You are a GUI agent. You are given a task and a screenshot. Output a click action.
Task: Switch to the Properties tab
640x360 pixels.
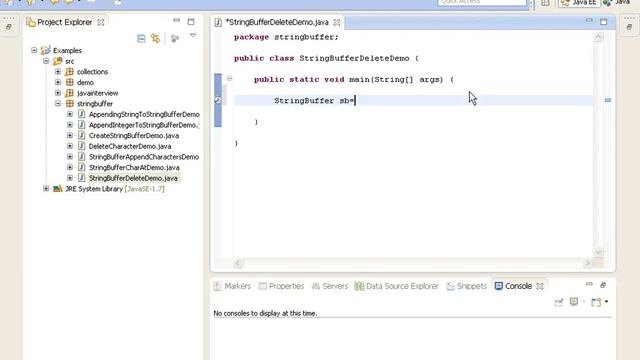point(282,286)
